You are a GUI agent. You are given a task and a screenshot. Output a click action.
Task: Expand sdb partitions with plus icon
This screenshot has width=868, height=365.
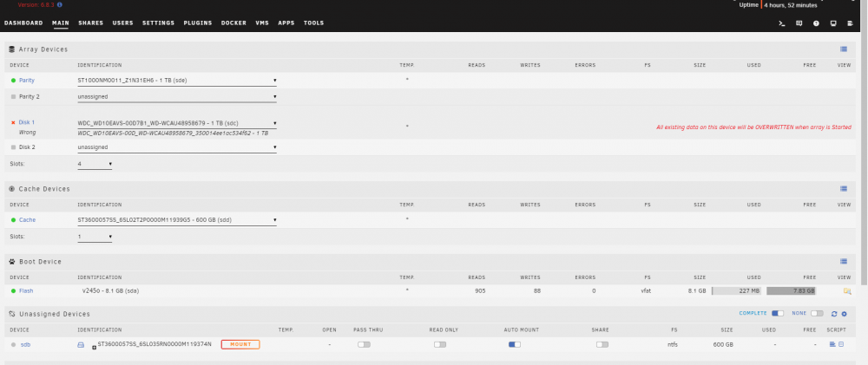(x=94, y=348)
